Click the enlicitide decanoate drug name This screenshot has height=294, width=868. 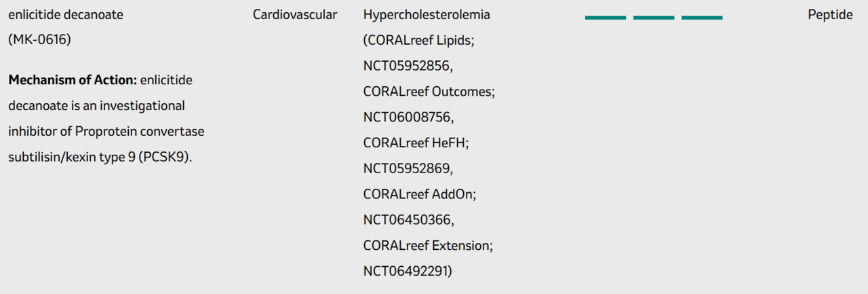click(x=66, y=14)
